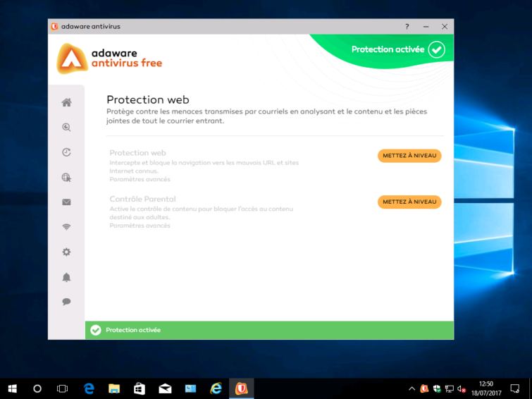Viewport: 532px width, 399px height.
Task: Click the adaware icon in title bar
Action: [x=55, y=27]
